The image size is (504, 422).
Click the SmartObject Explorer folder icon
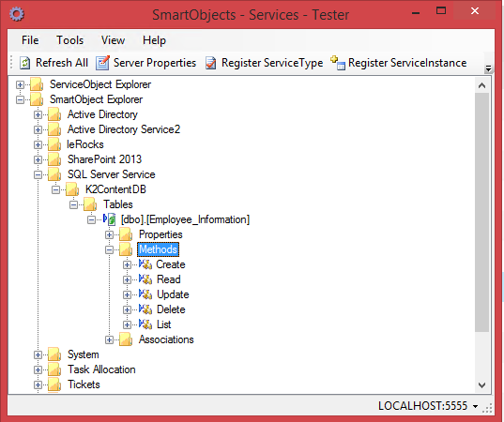click(37, 99)
